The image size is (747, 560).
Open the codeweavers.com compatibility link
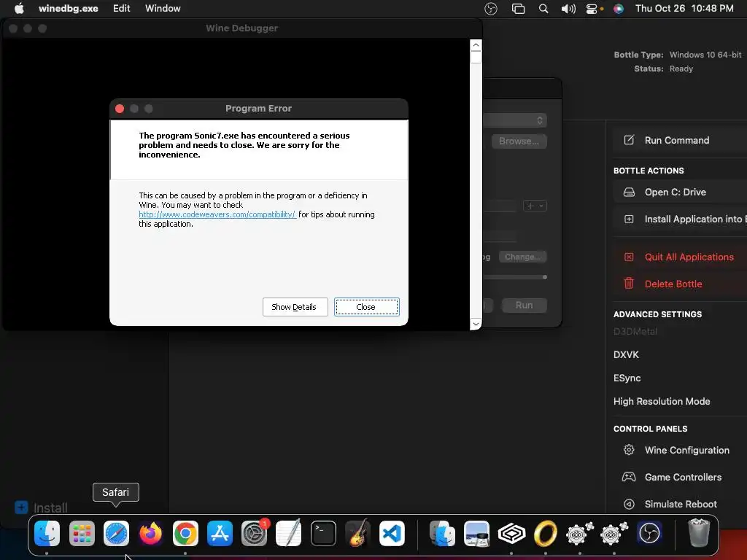tap(217, 214)
